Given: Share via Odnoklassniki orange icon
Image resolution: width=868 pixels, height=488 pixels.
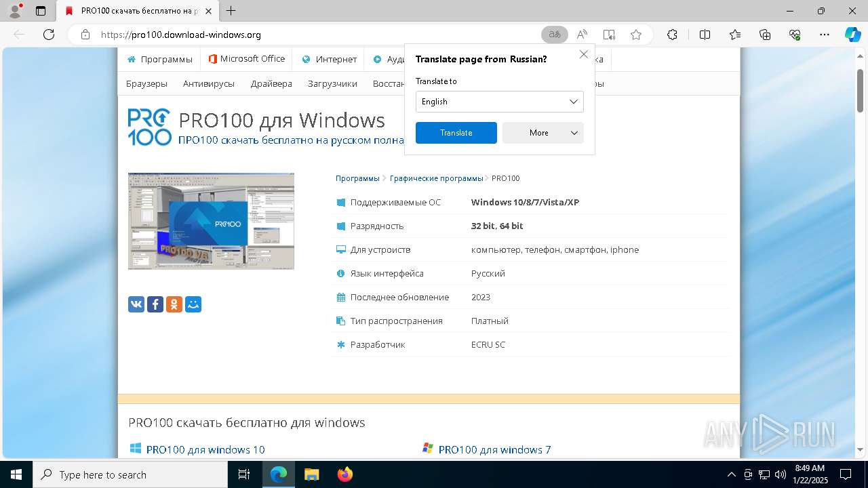Looking at the screenshot, I should (174, 304).
